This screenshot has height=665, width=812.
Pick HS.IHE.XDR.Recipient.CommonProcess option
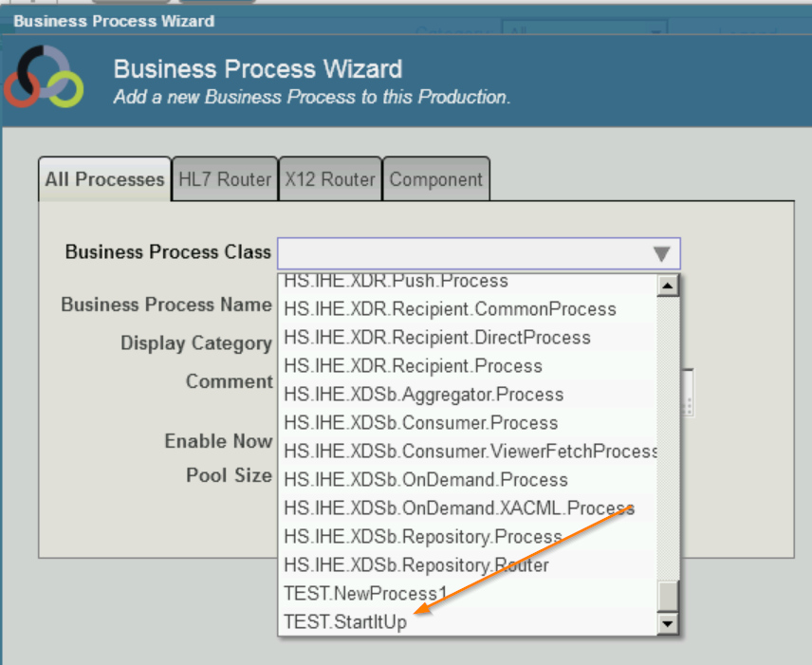tap(450, 309)
